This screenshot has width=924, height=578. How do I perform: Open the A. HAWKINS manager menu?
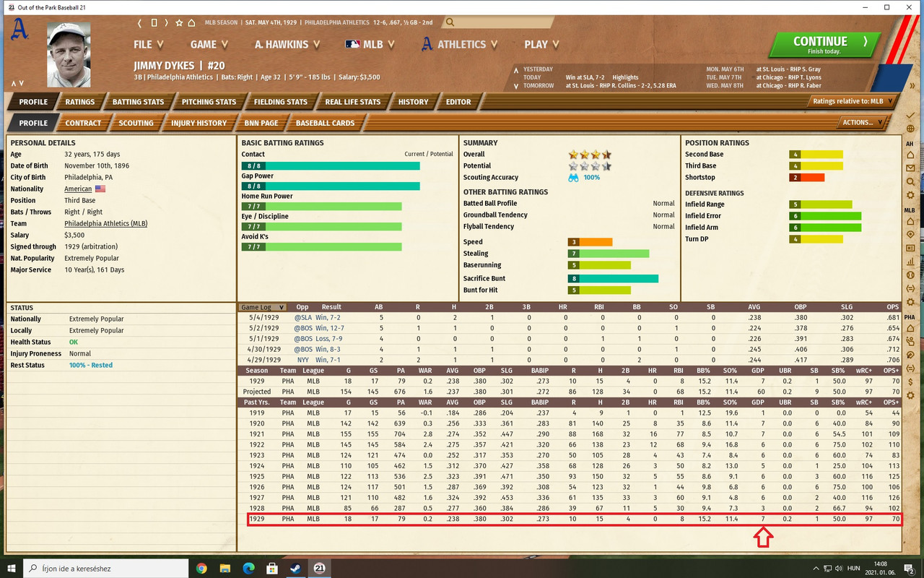pos(287,44)
